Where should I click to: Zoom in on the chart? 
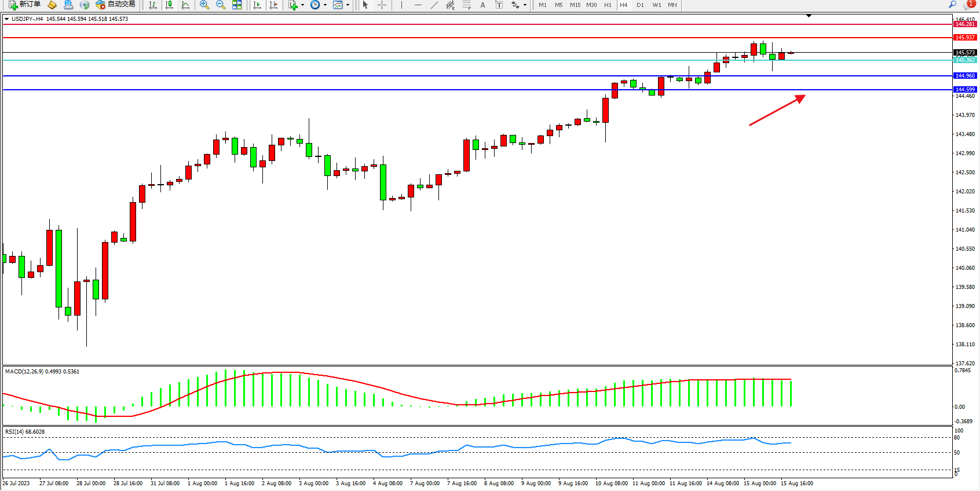204,5
